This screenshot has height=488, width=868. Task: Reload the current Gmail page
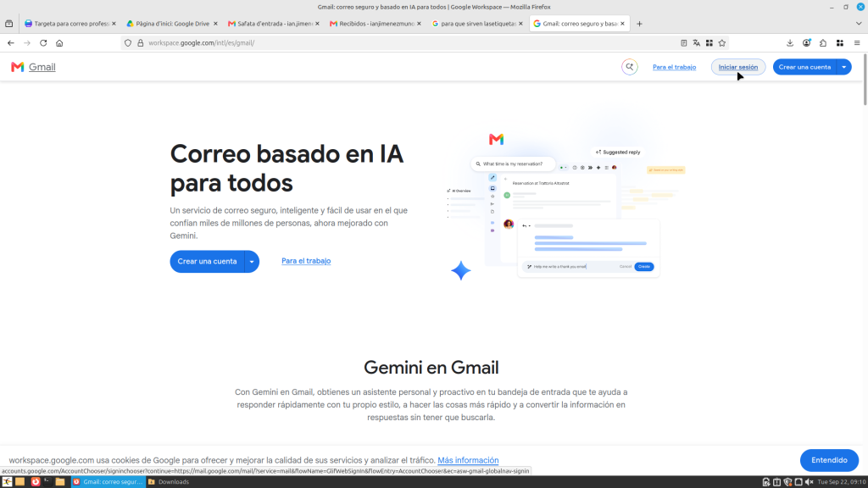click(43, 42)
